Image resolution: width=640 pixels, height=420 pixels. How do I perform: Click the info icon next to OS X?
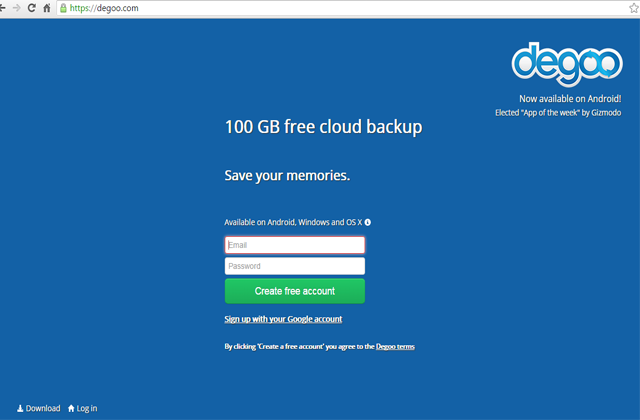(x=368, y=222)
